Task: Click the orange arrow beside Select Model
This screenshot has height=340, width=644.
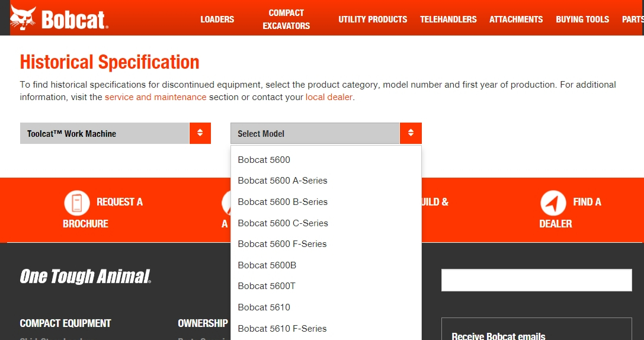Action: pos(411,133)
